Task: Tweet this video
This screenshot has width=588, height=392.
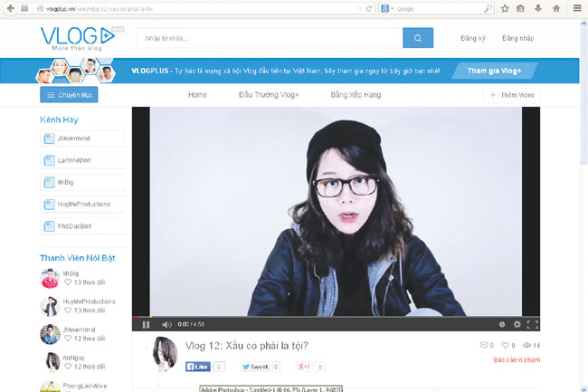Action: coord(255,367)
